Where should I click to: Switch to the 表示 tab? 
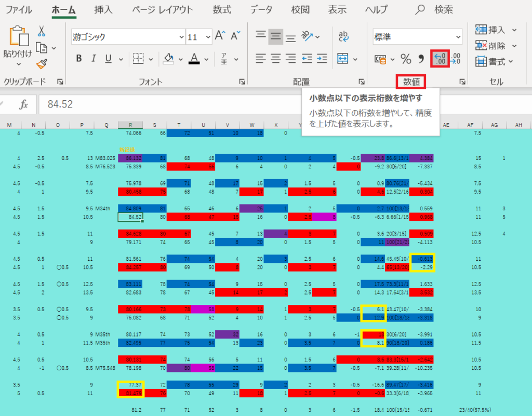click(x=337, y=9)
